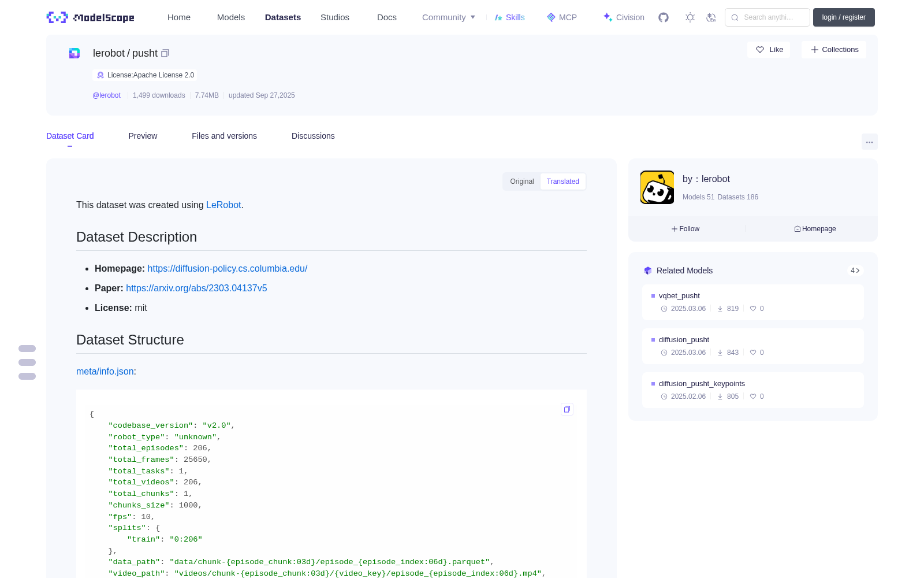The height and width of the screenshot is (578, 924).
Task: Click the Models 51 count text
Action: (x=698, y=197)
